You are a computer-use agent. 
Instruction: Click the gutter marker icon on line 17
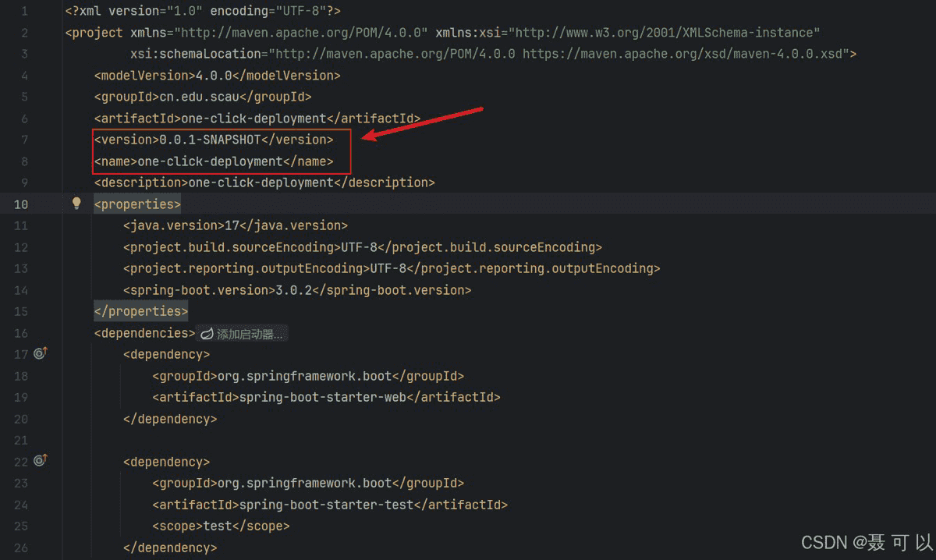[41, 353]
